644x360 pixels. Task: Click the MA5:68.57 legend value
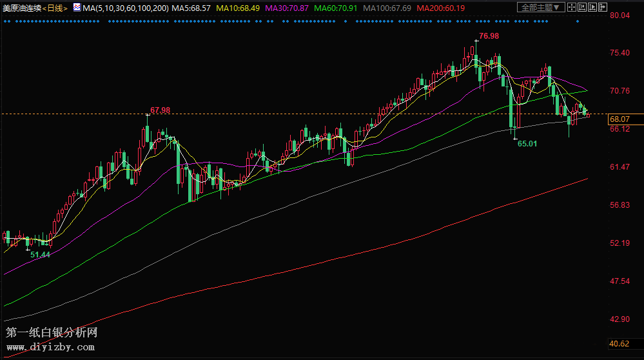[193, 8]
